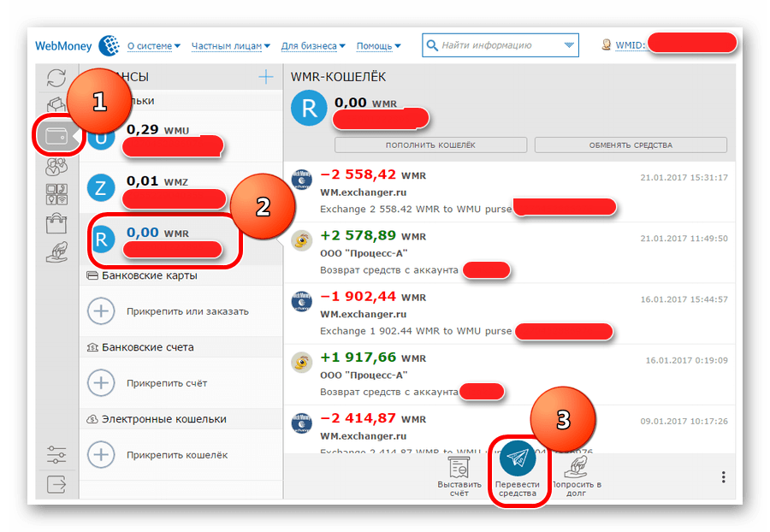
Task: Click the Прикрепить счёт label
Action: pos(167,383)
